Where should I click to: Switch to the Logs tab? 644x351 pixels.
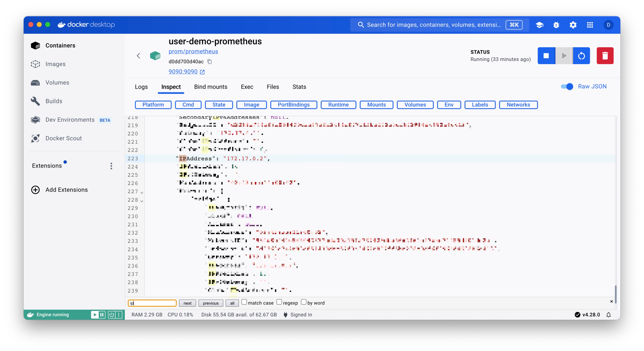point(141,87)
